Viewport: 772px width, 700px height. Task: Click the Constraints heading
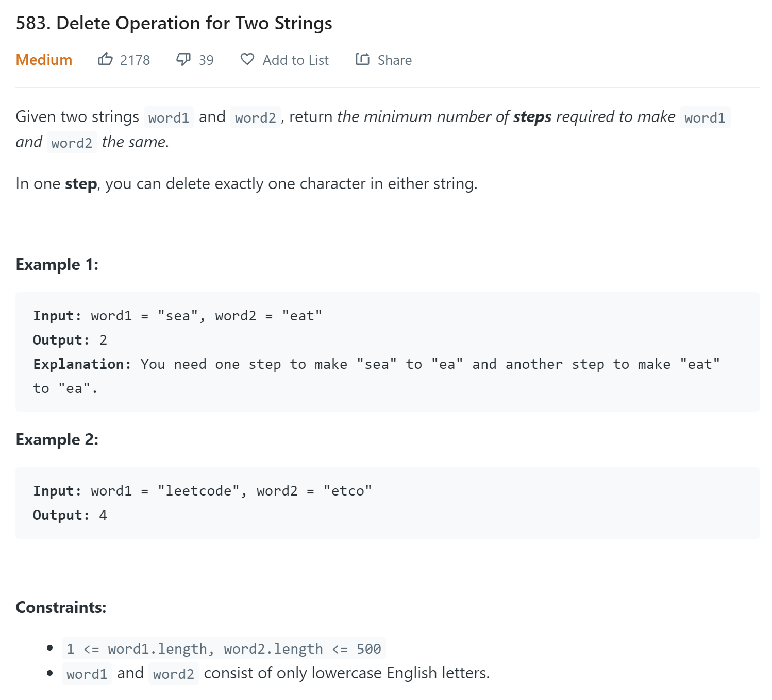click(61, 607)
